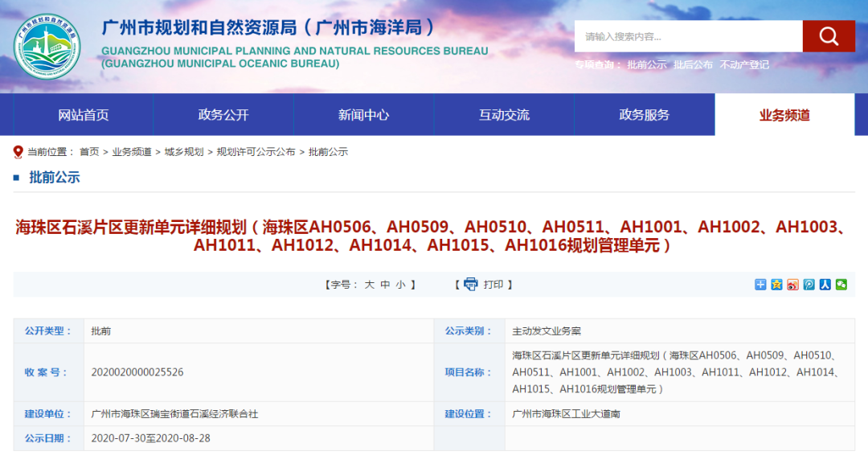Click the 建设单位 label

(x=48, y=414)
